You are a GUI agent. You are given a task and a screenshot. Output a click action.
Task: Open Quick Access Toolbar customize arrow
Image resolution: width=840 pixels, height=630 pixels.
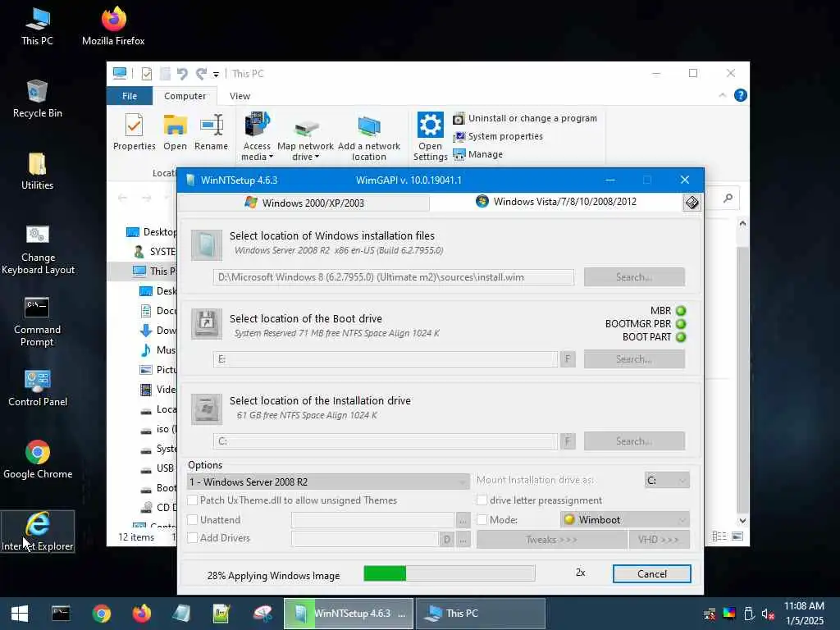[216, 75]
